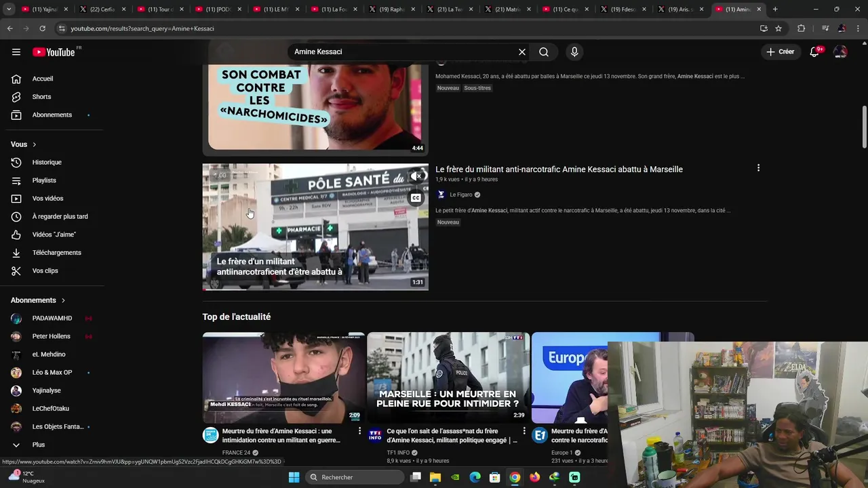Open the TF1 Info Marseille meurtre thumbnail
The image size is (868, 488).
point(448,378)
